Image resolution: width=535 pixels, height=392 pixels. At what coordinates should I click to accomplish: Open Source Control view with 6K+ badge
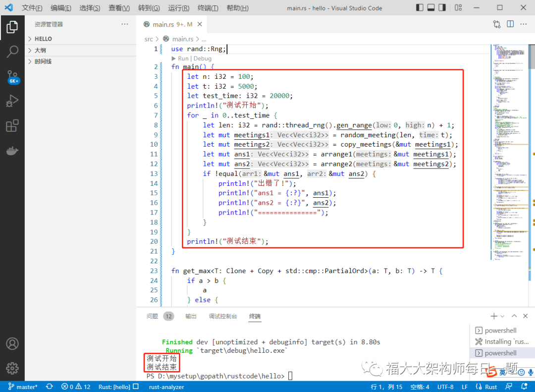(x=12, y=77)
